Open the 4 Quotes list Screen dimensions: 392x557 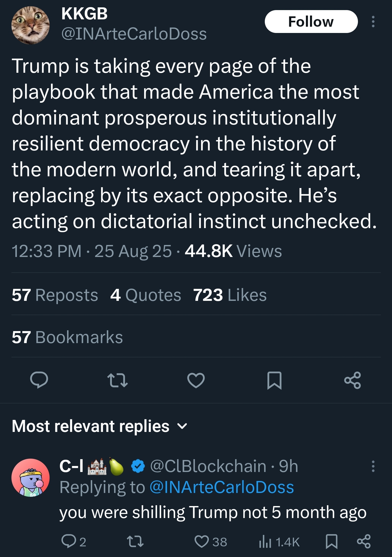click(145, 295)
